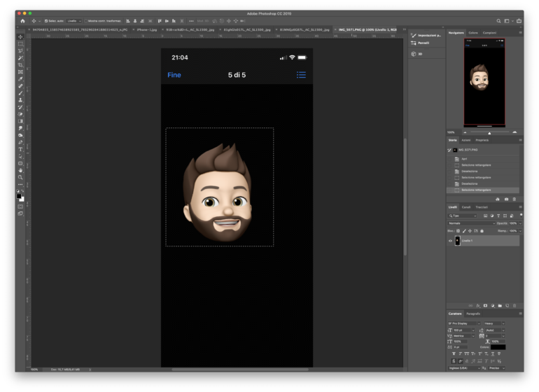Click the Apri history state

coord(464,159)
